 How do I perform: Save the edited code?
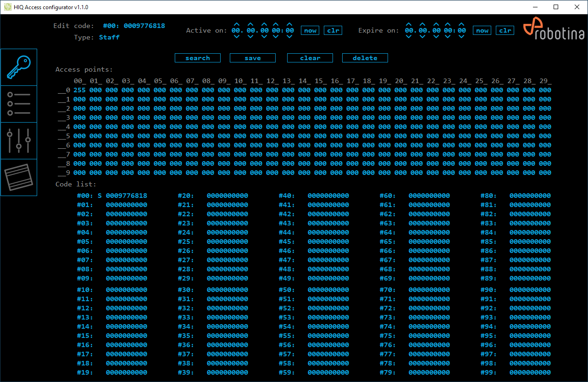pos(253,58)
